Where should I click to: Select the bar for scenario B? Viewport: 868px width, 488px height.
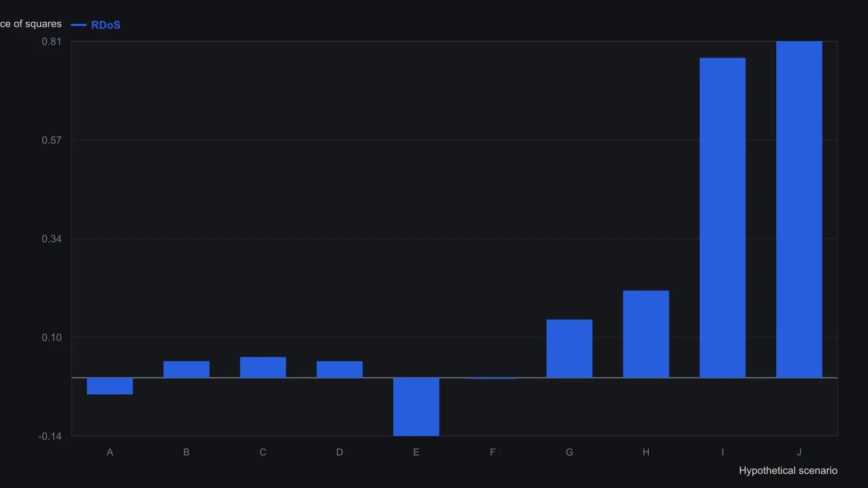pyautogui.click(x=186, y=369)
